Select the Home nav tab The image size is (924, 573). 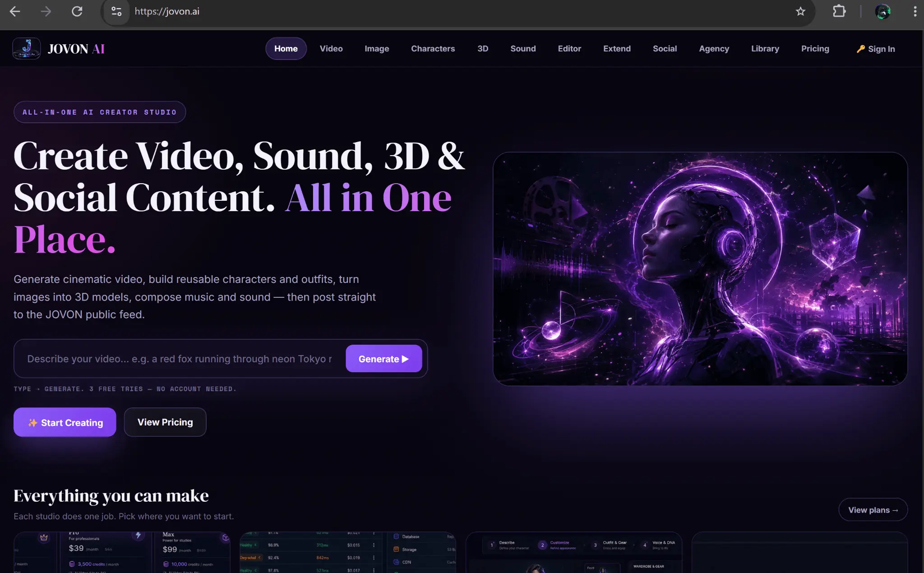point(286,49)
